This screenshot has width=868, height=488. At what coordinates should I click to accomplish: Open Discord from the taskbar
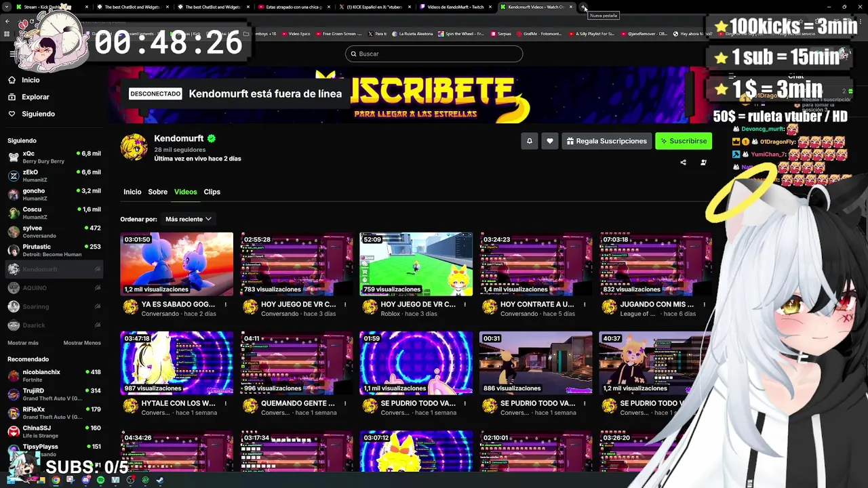coord(85,480)
